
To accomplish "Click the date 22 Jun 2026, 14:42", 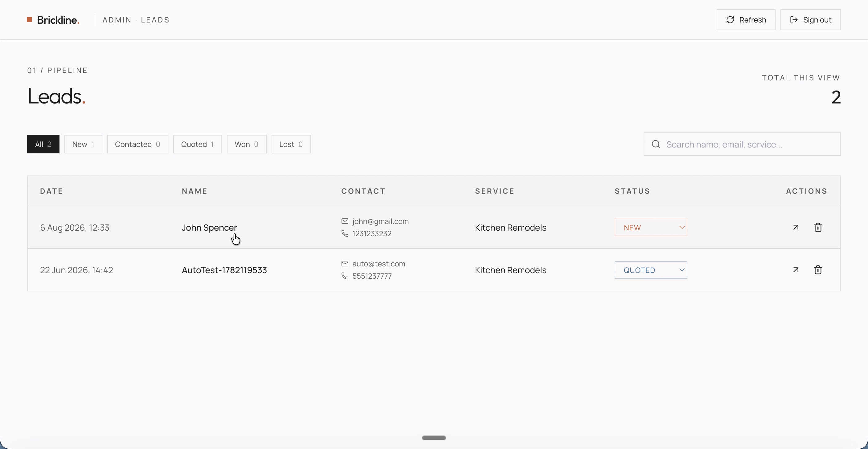I will pyautogui.click(x=76, y=270).
